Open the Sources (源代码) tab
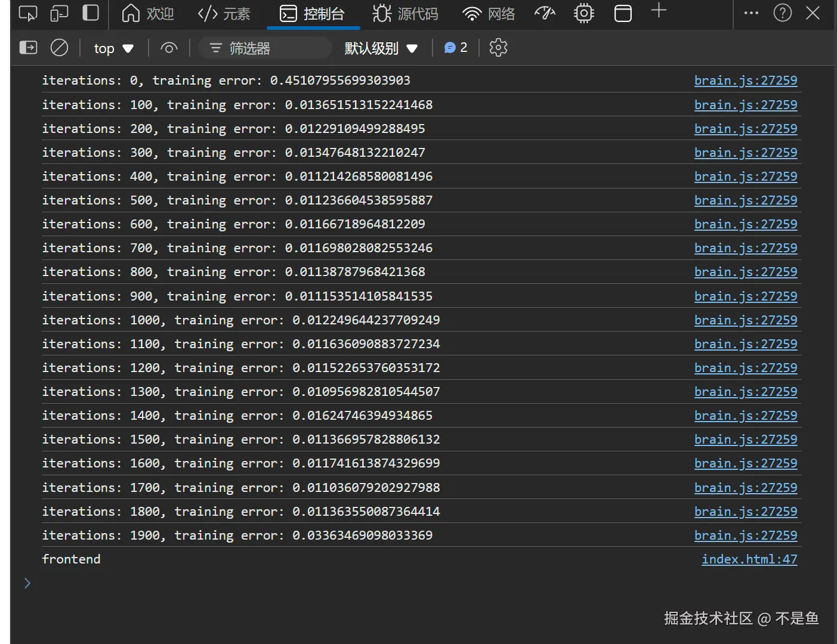The height and width of the screenshot is (644, 837). (x=405, y=14)
